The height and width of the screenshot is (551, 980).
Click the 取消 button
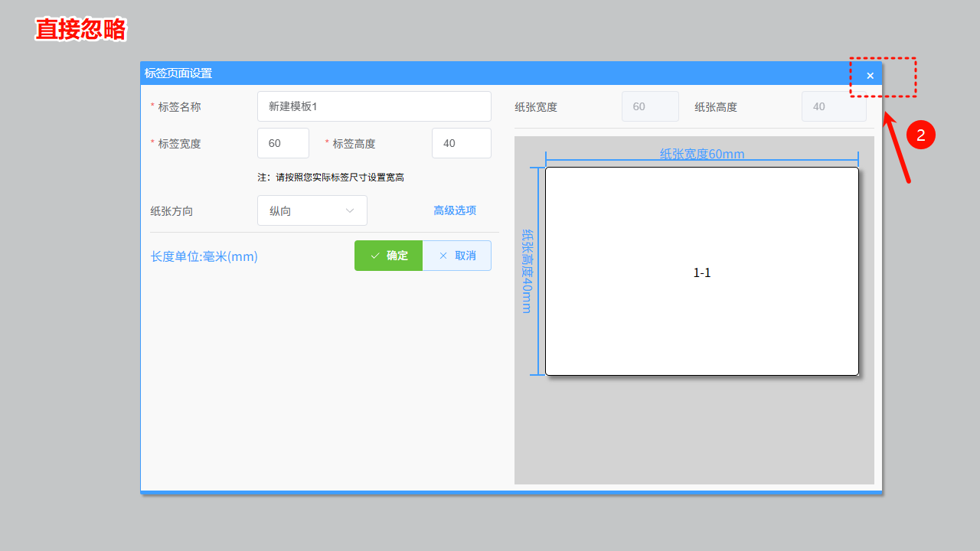457,256
